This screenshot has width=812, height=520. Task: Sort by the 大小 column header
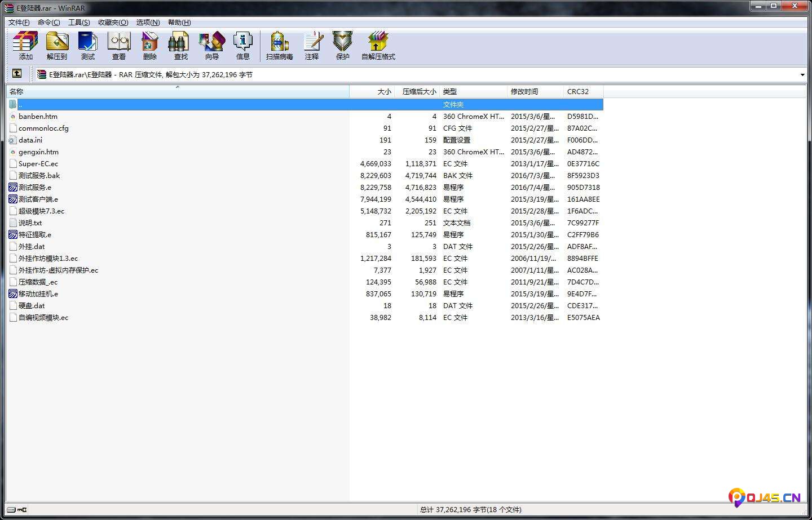click(372, 91)
